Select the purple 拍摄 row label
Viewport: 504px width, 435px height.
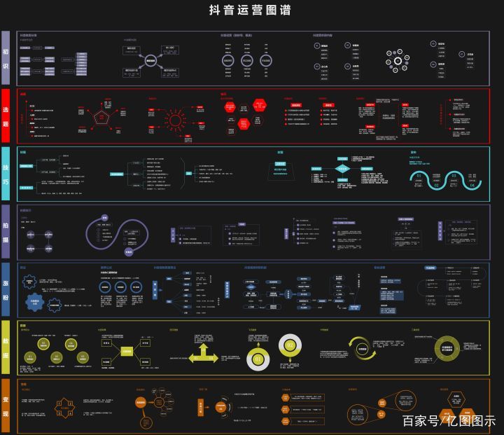click(x=6, y=232)
